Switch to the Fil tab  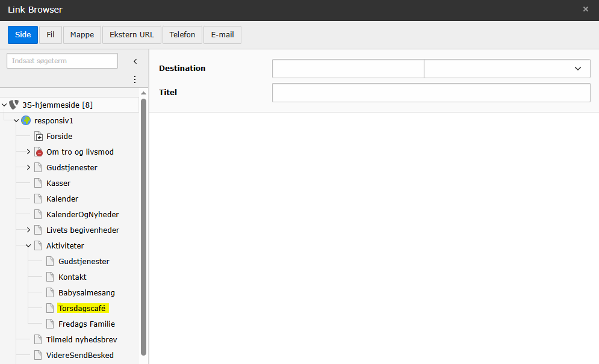point(51,35)
